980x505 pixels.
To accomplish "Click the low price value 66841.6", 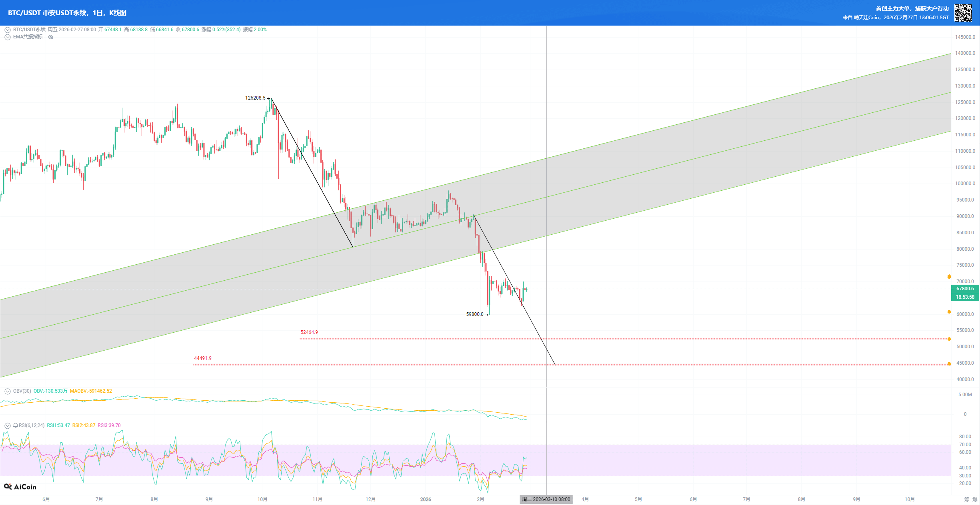I will [x=165, y=30].
